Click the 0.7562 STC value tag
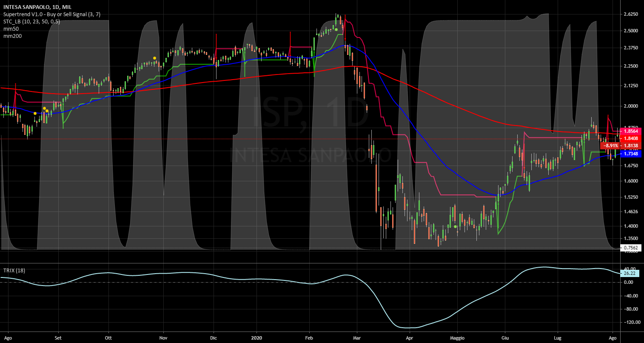 click(x=630, y=248)
